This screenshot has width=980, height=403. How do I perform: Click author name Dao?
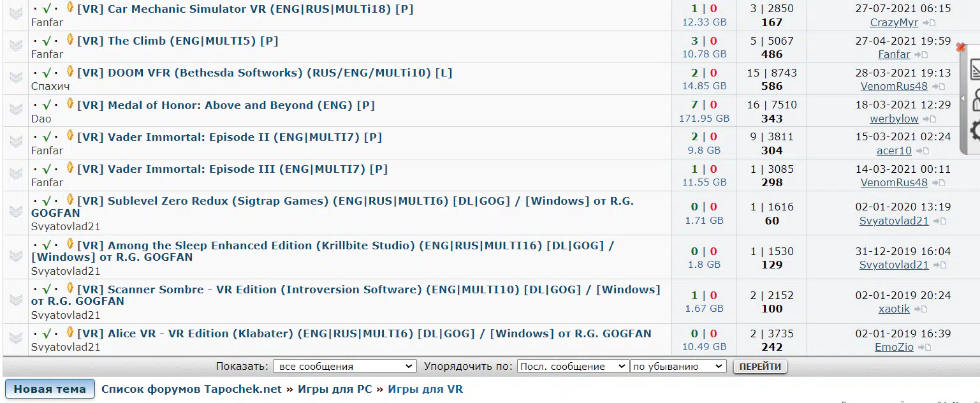41,119
